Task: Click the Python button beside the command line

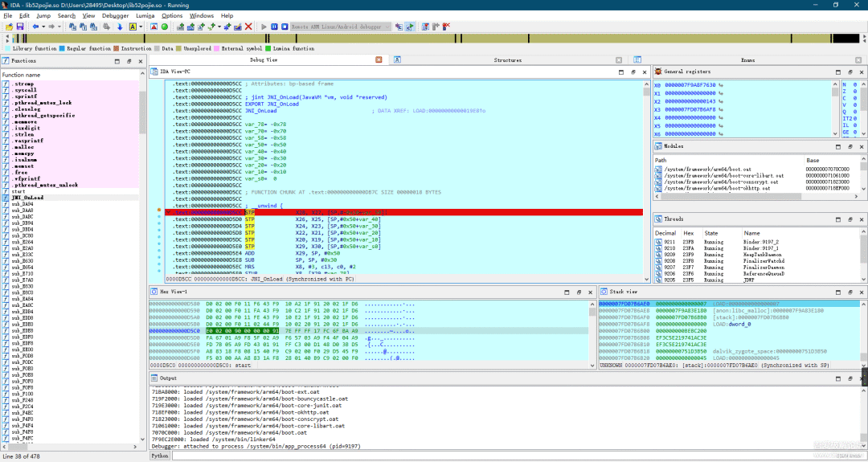Action: 160,456
